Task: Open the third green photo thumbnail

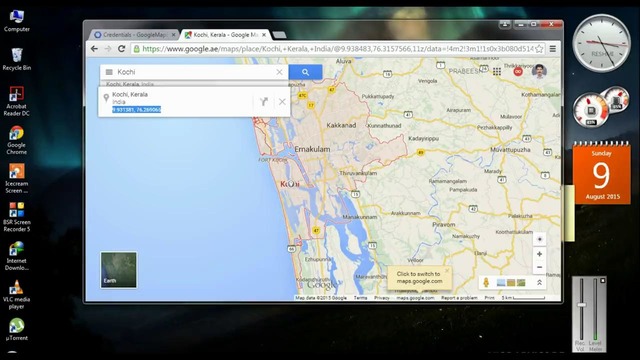Action: (x=521, y=282)
